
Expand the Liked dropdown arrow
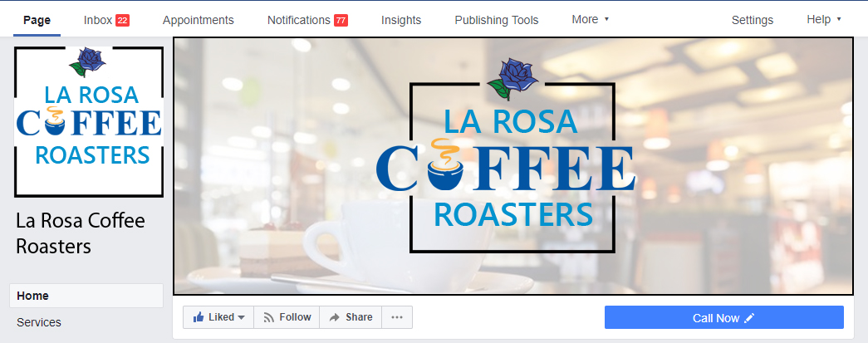(x=241, y=317)
